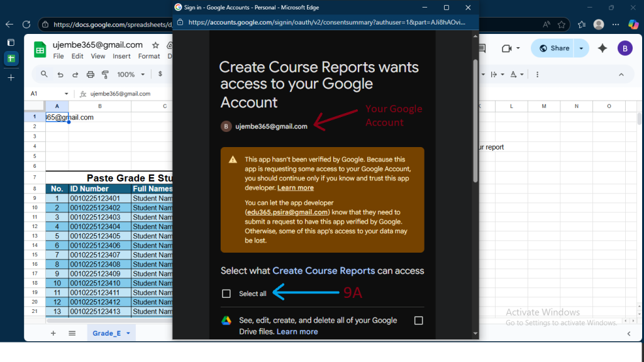Open the Name Box dropdown arrow
Image resolution: width=644 pixels, height=362 pixels.
66,94
